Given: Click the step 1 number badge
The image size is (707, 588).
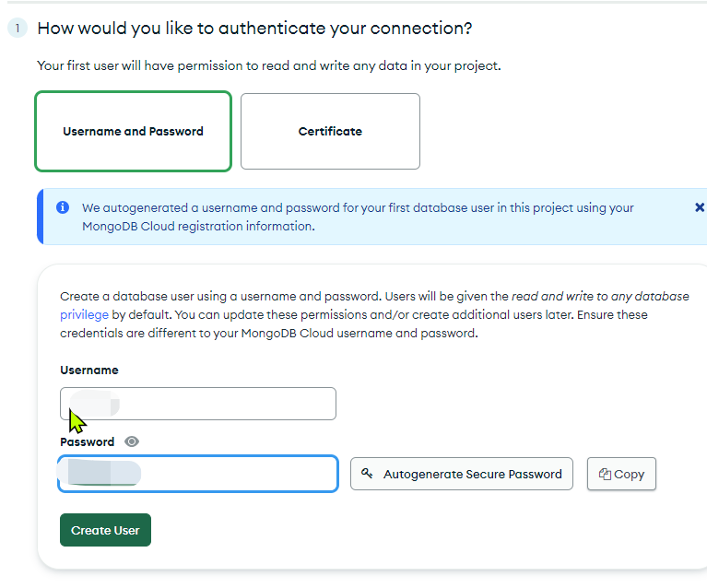Looking at the screenshot, I should click(x=18, y=29).
